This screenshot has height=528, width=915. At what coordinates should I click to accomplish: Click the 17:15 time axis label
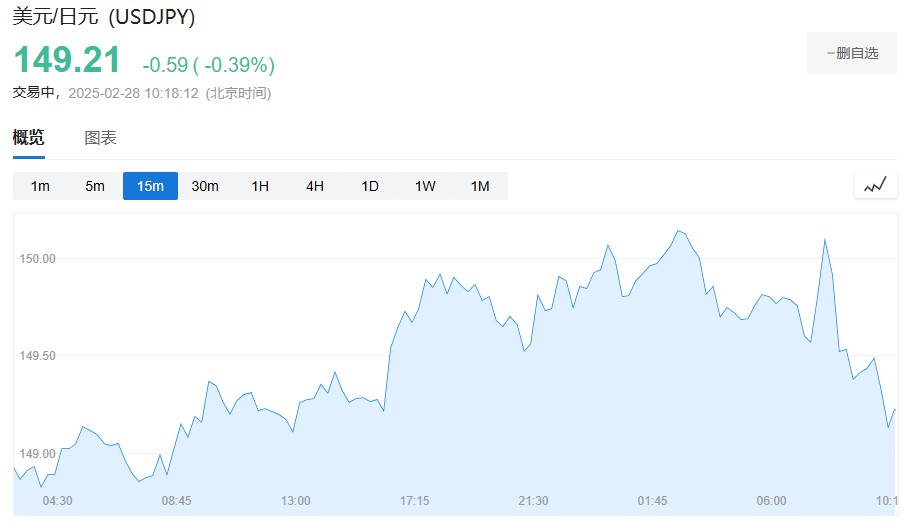click(x=414, y=501)
